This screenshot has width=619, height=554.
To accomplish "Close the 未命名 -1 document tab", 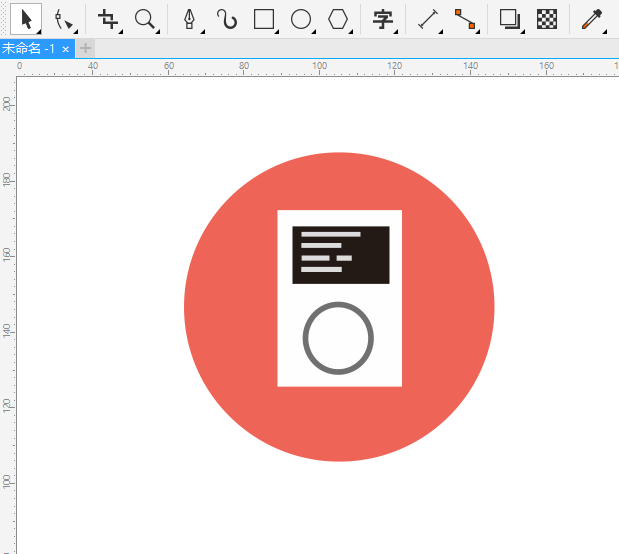I will click(66, 49).
